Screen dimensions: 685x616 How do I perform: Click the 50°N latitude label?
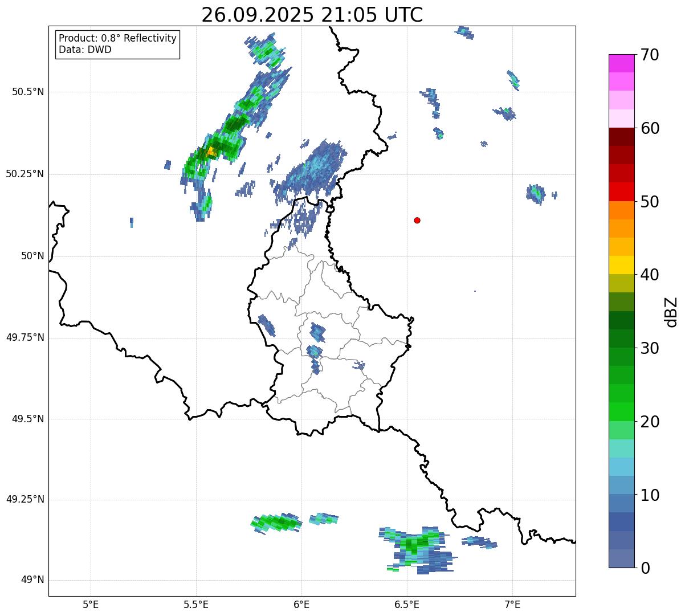[x=32, y=256]
